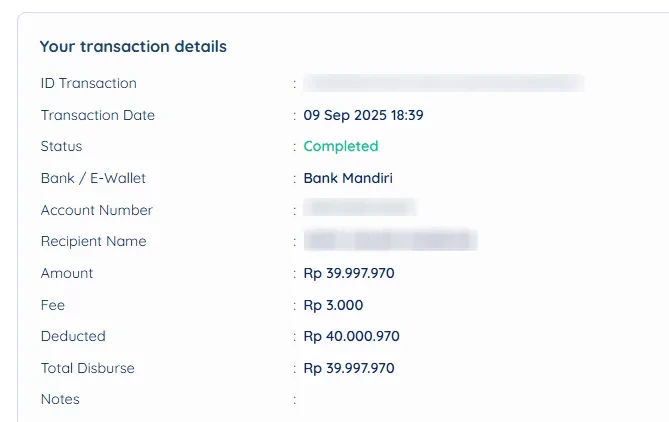Click the Transaction Date label
Image resolution: width=669 pixels, height=422 pixels.
(x=98, y=115)
